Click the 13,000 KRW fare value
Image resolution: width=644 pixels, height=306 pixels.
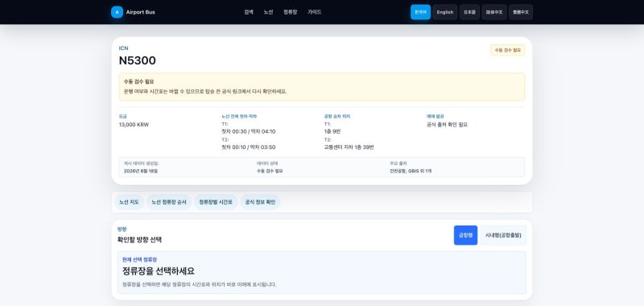[x=134, y=125]
